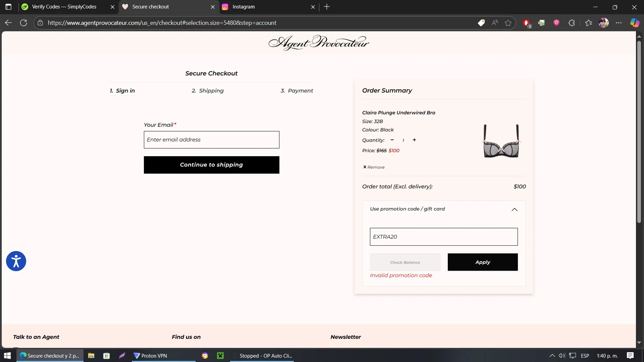Click the page scrollbar down arrow
The width and height of the screenshot is (644, 362).
pos(639,342)
